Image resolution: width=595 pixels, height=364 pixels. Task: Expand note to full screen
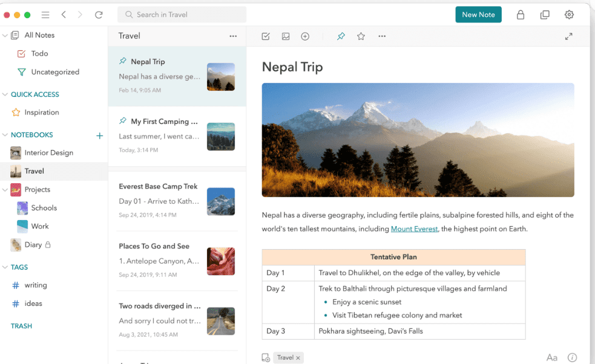(568, 36)
